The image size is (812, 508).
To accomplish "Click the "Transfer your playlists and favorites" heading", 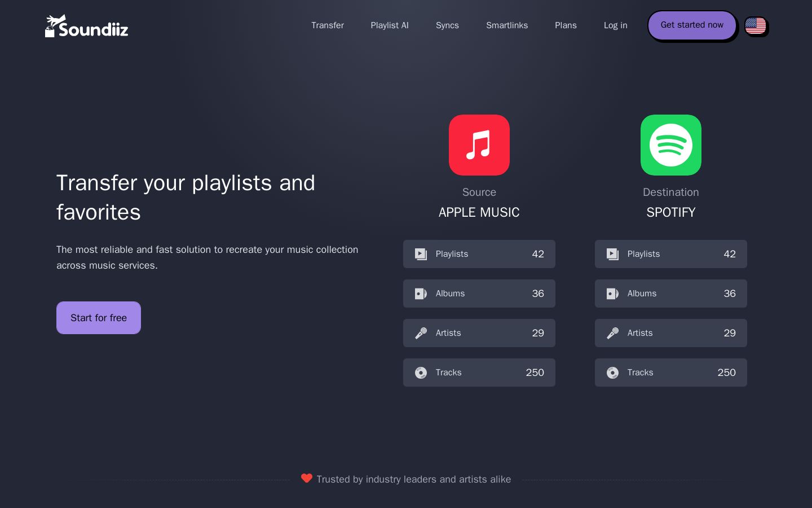I will tap(186, 198).
